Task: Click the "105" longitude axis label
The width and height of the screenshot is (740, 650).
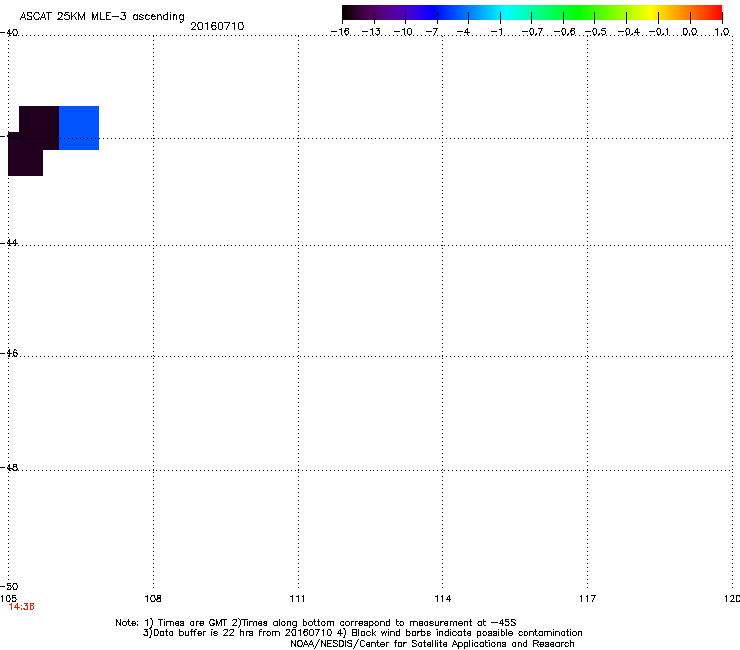Action: point(8,599)
